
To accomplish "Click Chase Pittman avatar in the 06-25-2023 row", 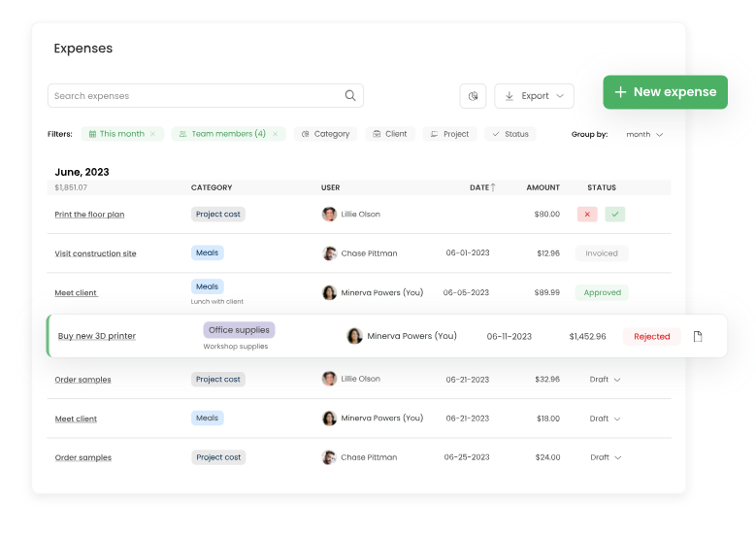I will coord(329,457).
